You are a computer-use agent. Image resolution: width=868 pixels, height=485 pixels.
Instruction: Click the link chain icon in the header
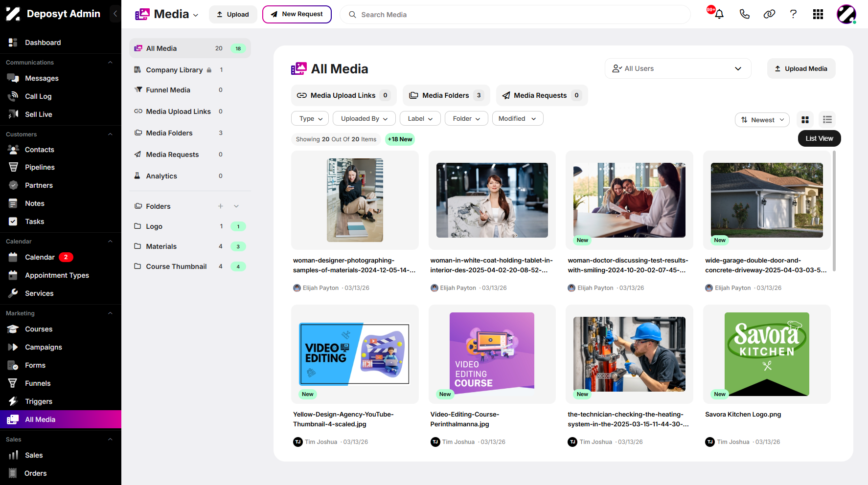pyautogui.click(x=769, y=14)
